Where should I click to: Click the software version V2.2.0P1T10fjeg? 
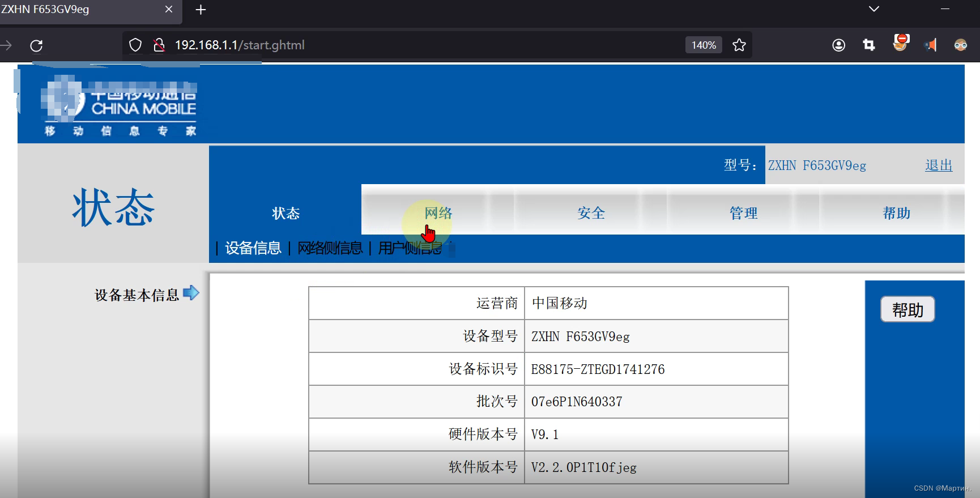pos(584,467)
